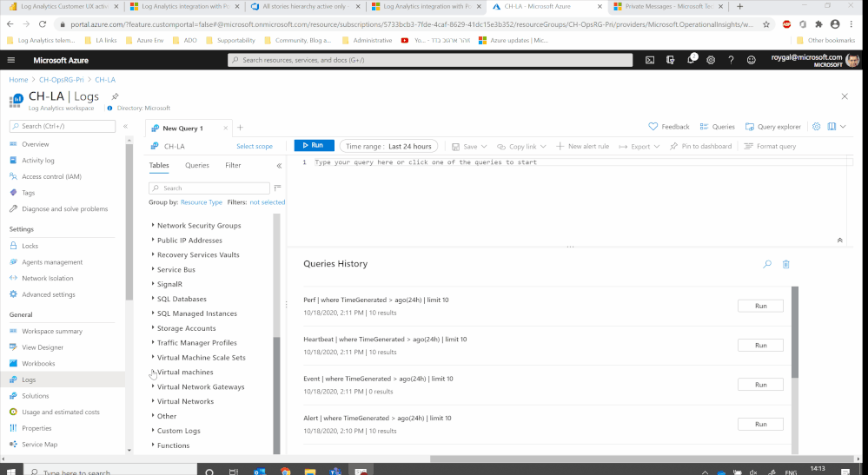Open the Logs settings gear icon
The image size is (868, 475).
[817, 127]
